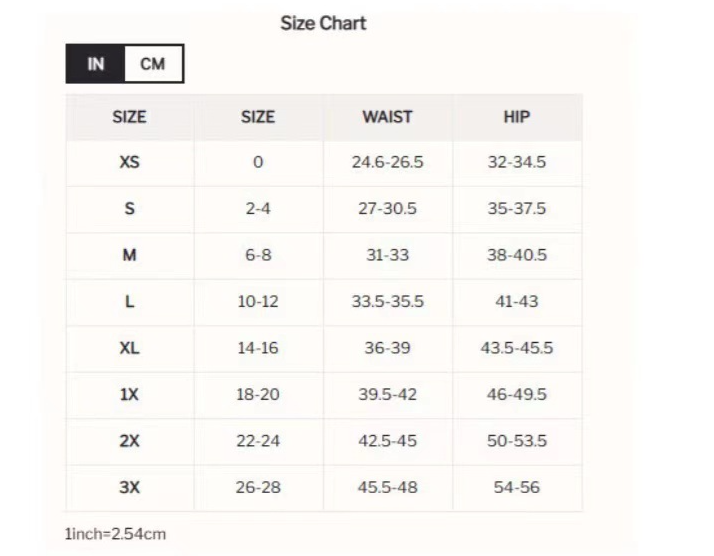The width and height of the screenshot is (714, 556).
Task: Click the WAIST column header
Action: coord(387,117)
